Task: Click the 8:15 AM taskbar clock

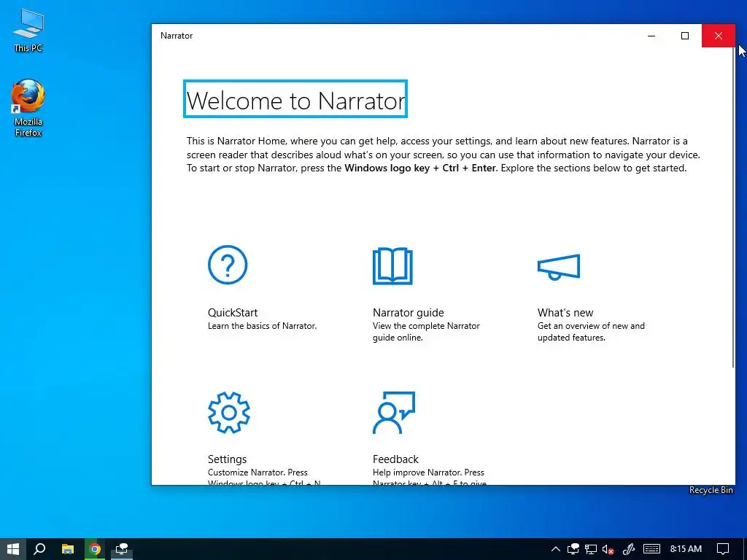Action: pyautogui.click(x=686, y=549)
